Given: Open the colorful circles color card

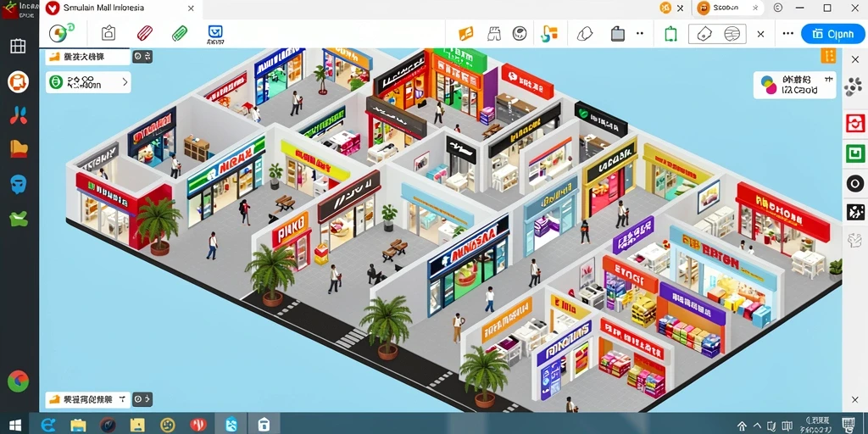Looking at the screenshot, I should (795, 86).
